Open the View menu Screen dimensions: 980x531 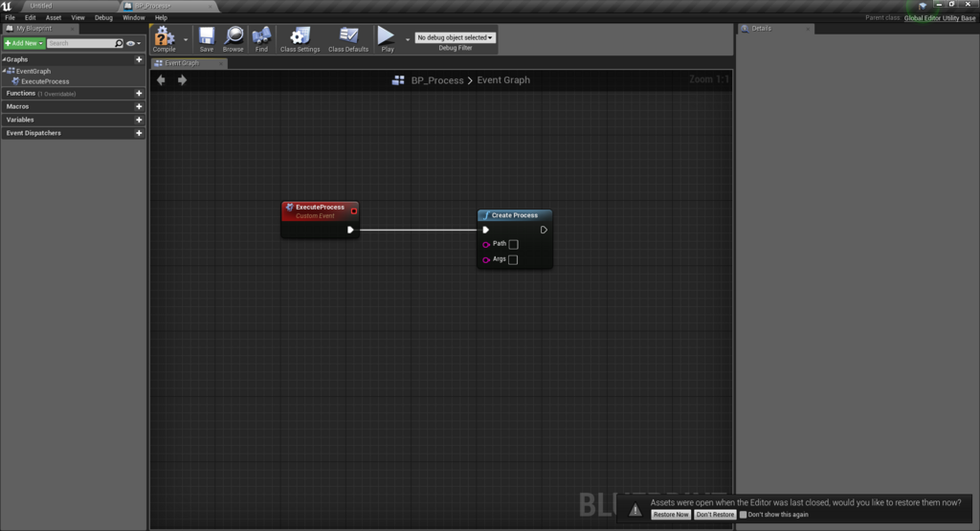click(x=78, y=17)
